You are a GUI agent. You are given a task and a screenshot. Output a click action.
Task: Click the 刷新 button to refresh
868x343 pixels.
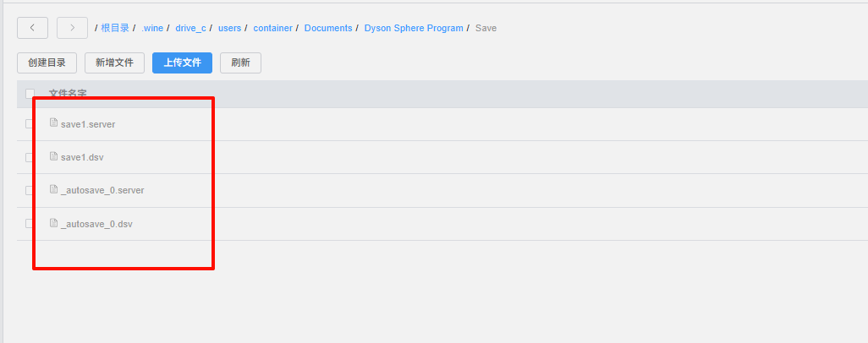(x=241, y=63)
